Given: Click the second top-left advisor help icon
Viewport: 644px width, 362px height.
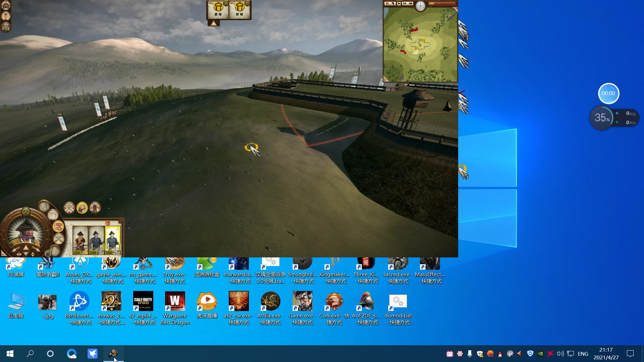Looking at the screenshot, I should pyautogui.click(x=6, y=16).
